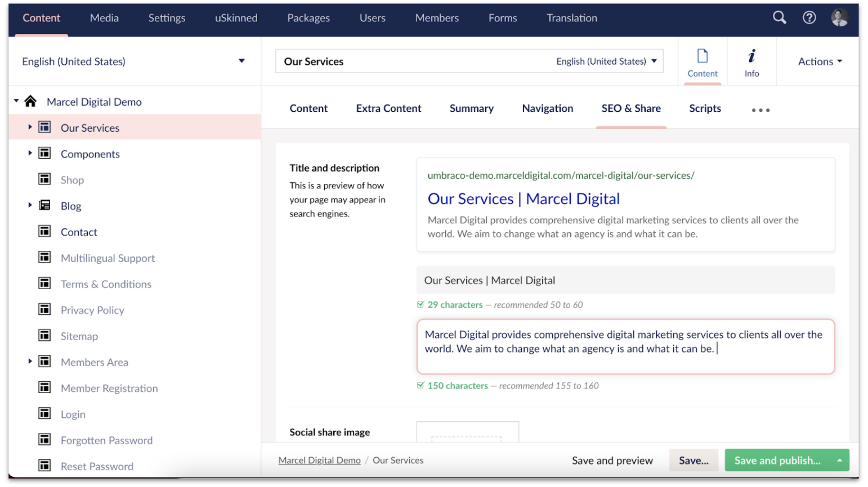
Task: Go to the Users section
Action: coord(373,18)
